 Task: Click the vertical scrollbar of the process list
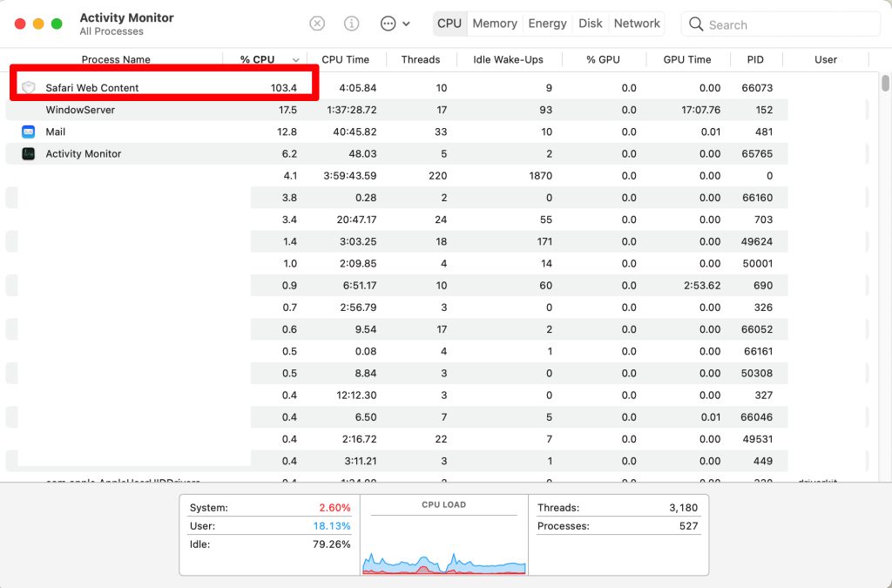coord(885,83)
